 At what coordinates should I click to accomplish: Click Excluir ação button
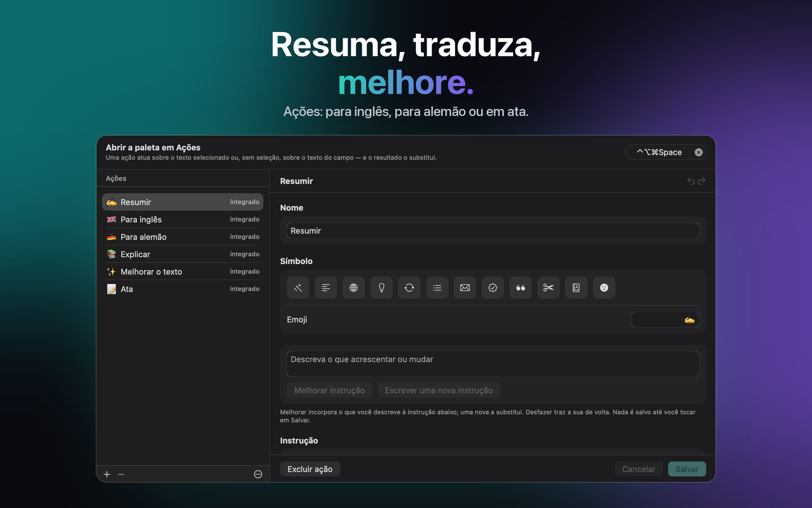point(310,469)
